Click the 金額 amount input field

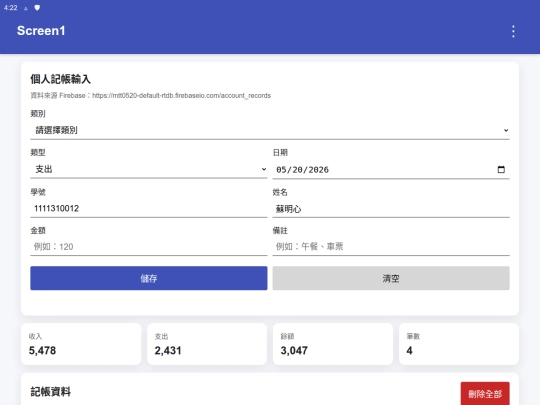click(148, 247)
